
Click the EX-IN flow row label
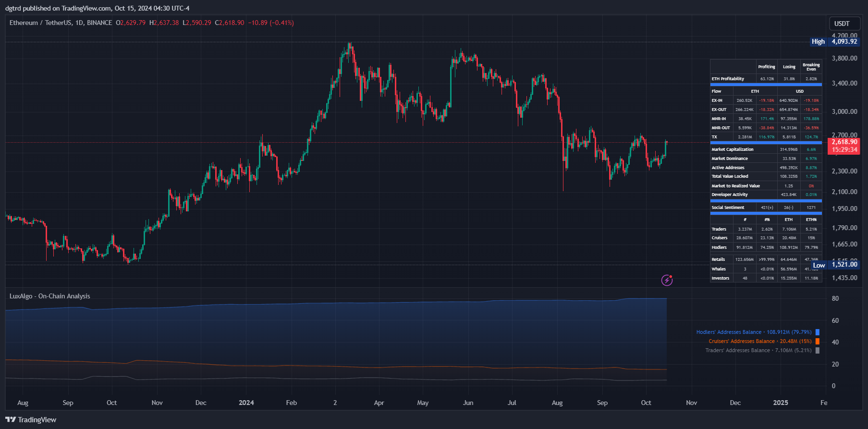717,100
